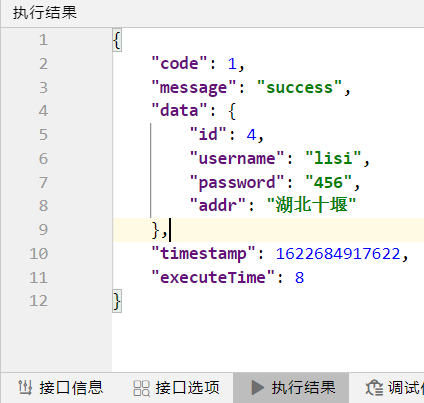Click the play icon beside 执行结果
The image size is (424, 403).
[257, 388]
